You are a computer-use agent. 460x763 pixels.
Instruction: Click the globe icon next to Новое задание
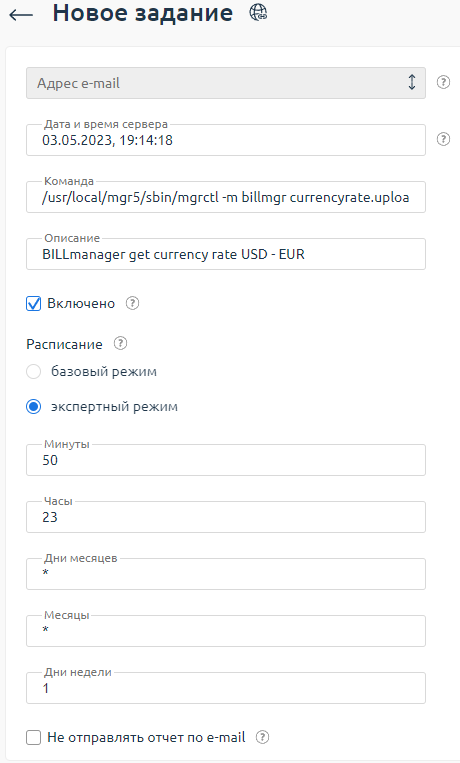coord(258,12)
